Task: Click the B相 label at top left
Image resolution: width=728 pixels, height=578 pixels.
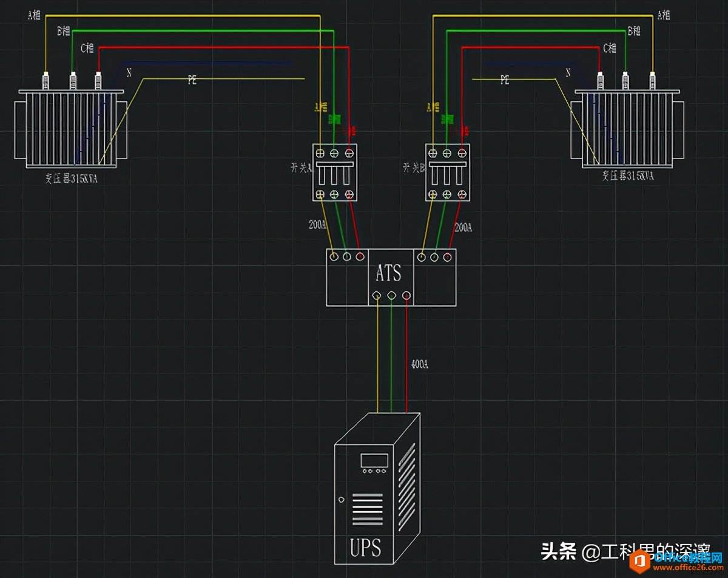Action: coord(63,31)
